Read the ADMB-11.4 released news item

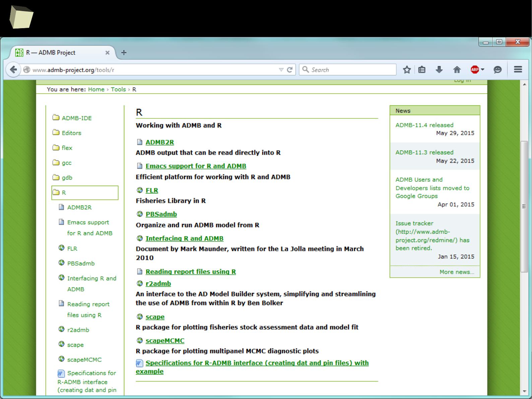pos(424,125)
